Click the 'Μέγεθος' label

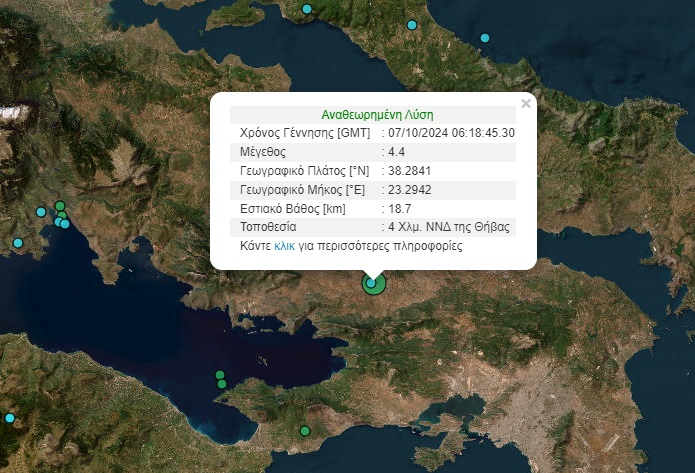pyautogui.click(x=263, y=152)
